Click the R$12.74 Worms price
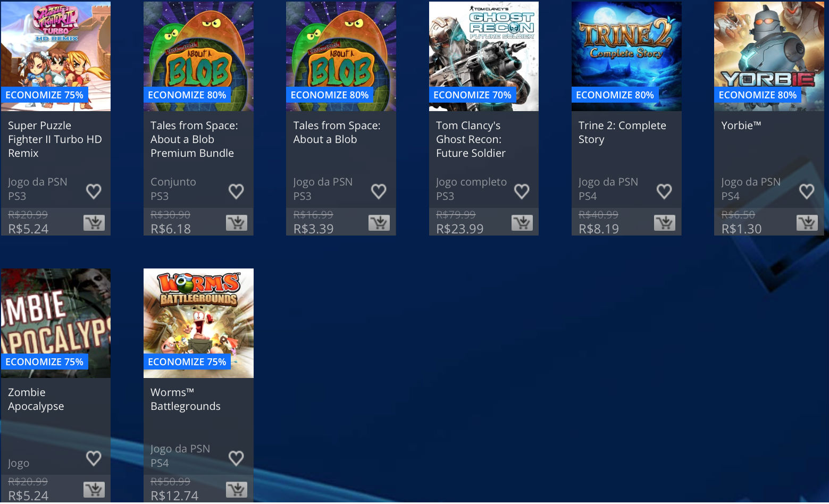 tap(174, 496)
